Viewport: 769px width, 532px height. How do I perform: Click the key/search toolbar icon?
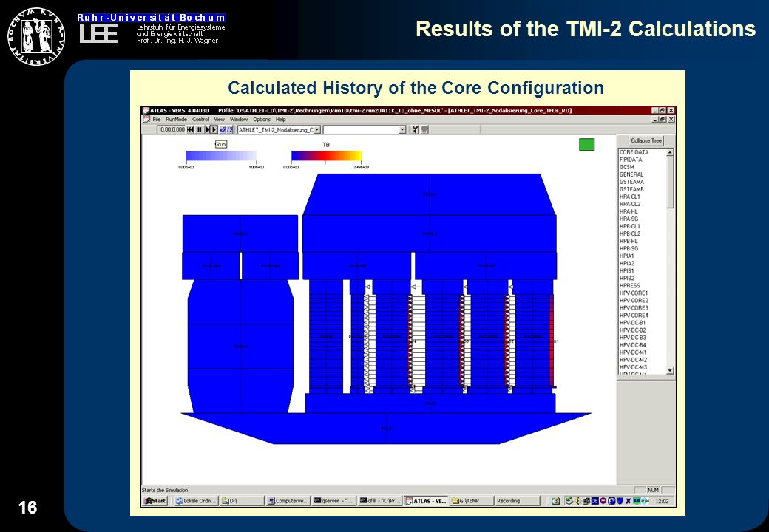[x=416, y=129]
